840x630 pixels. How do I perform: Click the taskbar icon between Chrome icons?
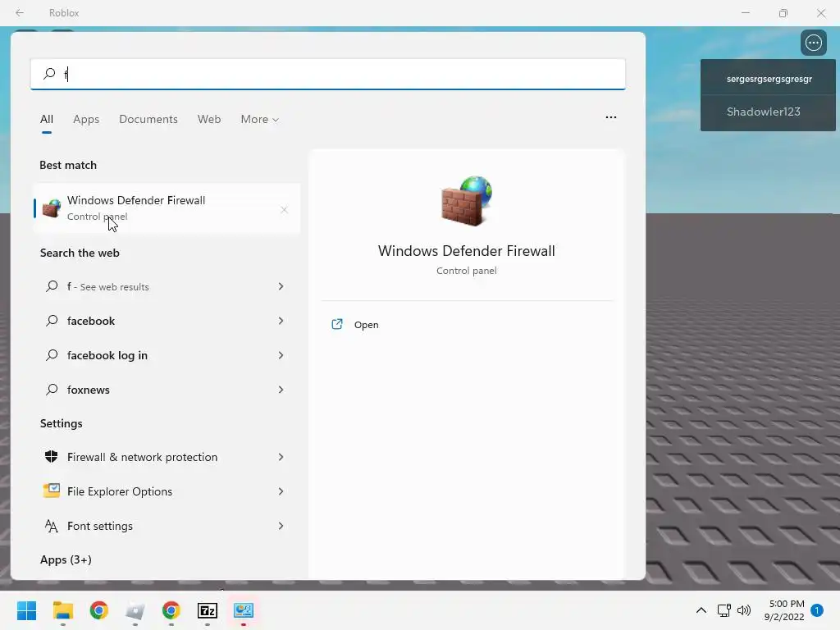[x=135, y=610]
